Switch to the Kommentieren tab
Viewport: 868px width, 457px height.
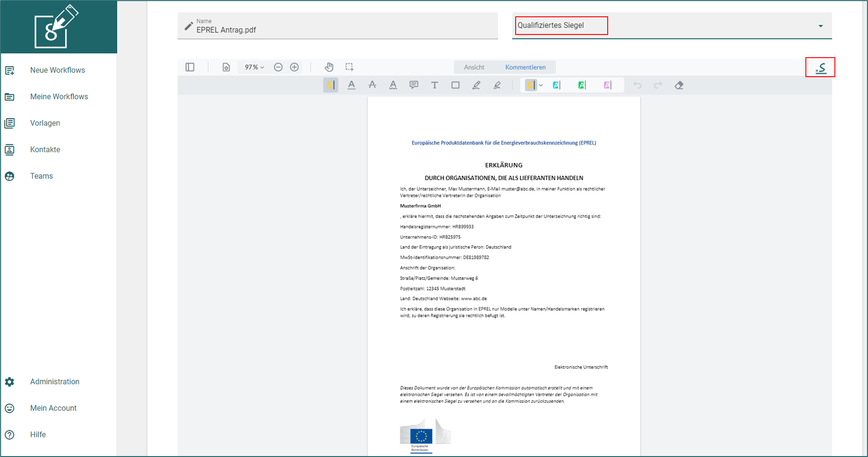click(526, 67)
